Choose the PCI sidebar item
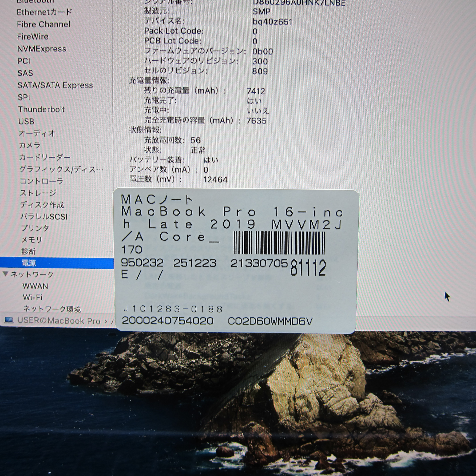The image size is (476, 476). pyautogui.click(x=24, y=61)
